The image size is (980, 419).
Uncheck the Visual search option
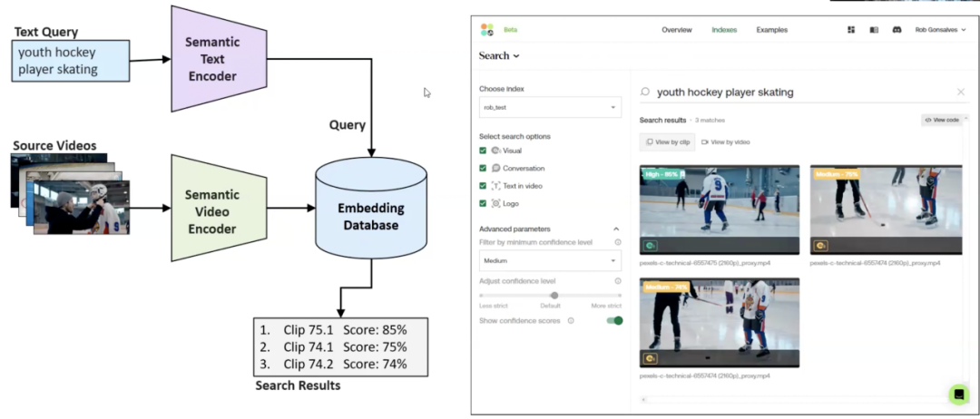click(x=483, y=151)
